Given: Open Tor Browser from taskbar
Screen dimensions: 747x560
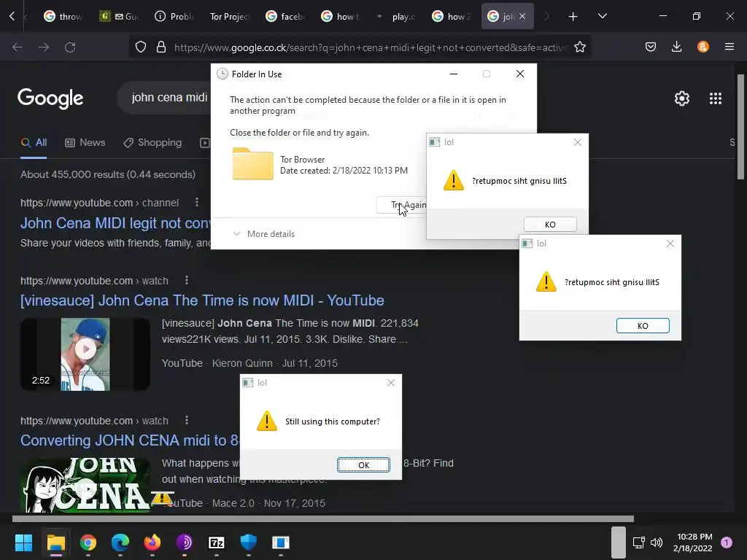Looking at the screenshot, I should click(185, 542).
